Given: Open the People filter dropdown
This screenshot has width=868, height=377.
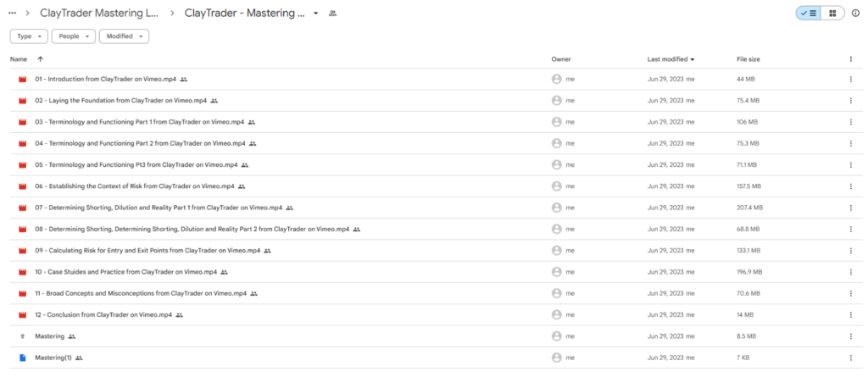Looking at the screenshot, I should tap(73, 36).
